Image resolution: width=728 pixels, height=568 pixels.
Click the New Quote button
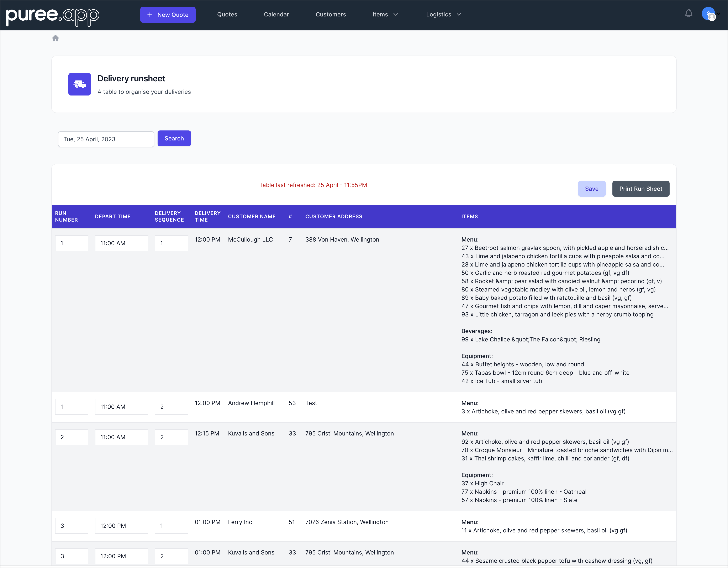coord(168,15)
